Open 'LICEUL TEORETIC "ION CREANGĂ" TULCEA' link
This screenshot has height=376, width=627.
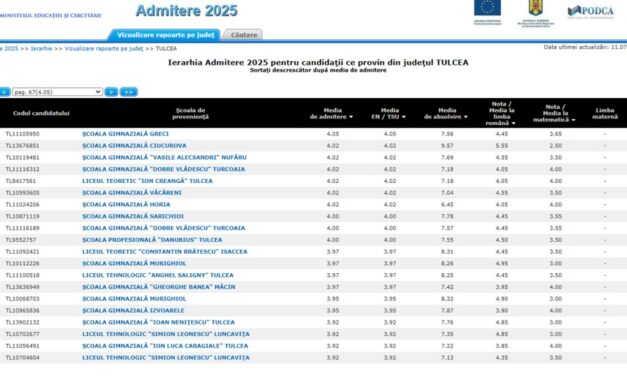(x=148, y=181)
